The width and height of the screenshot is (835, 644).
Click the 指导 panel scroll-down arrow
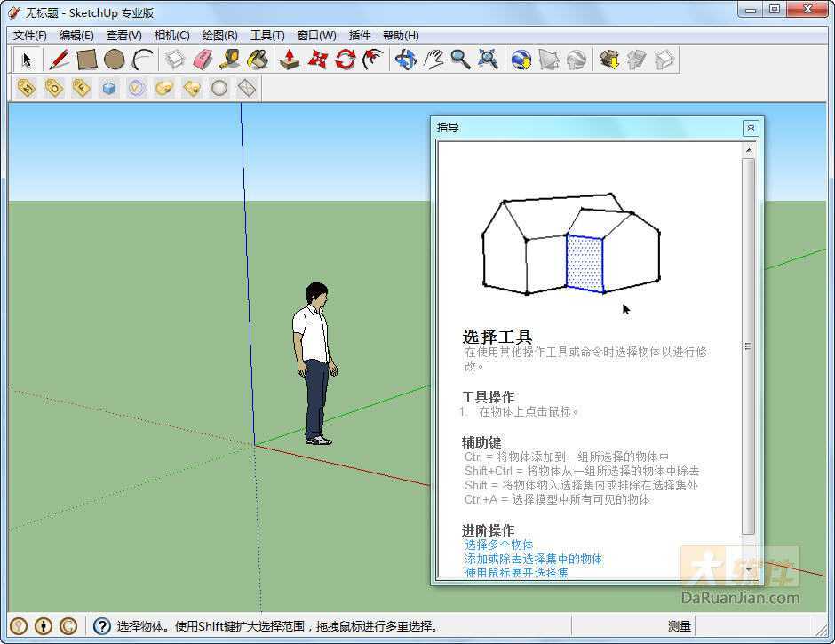(x=749, y=570)
